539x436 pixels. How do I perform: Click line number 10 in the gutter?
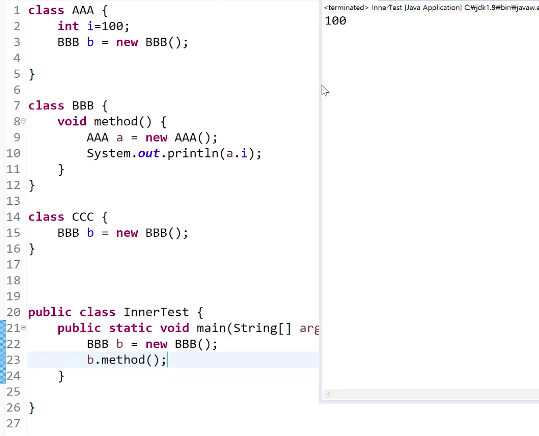coord(13,153)
